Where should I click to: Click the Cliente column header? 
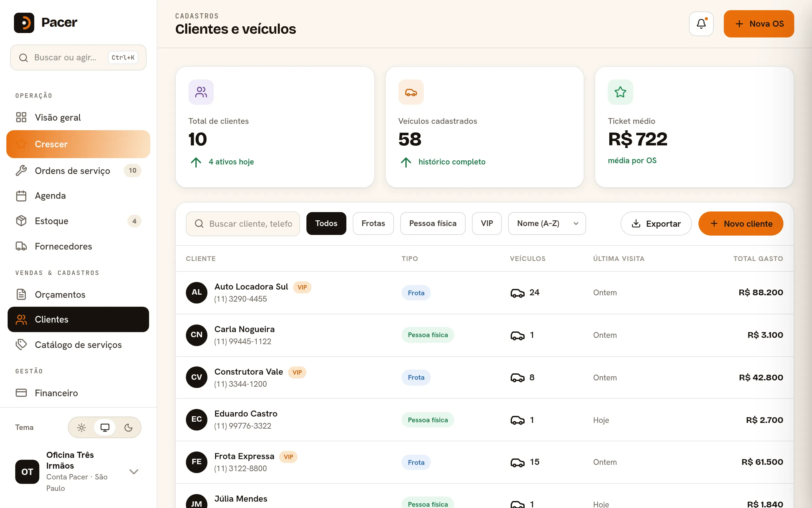click(x=201, y=258)
